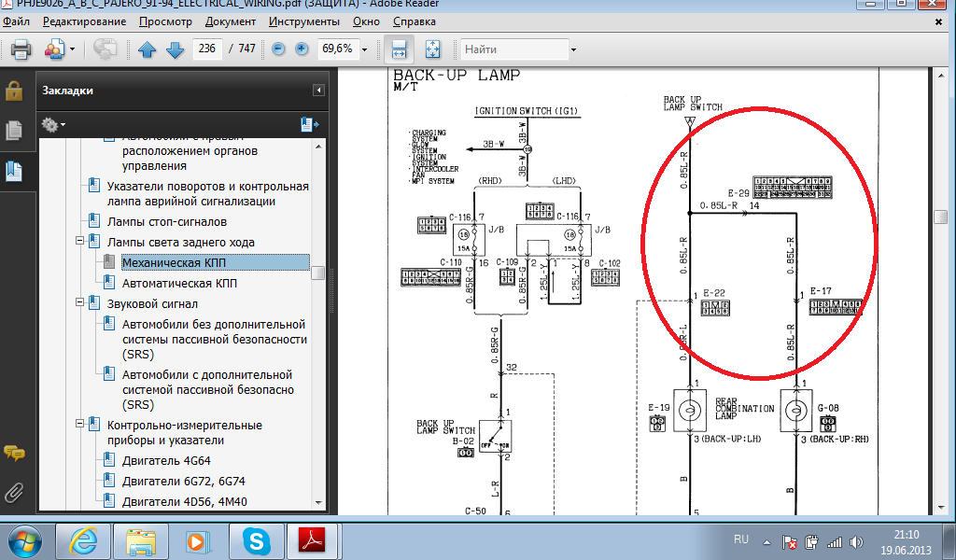956x560 pixels.
Task: Click the page number field
Action: [x=209, y=49]
